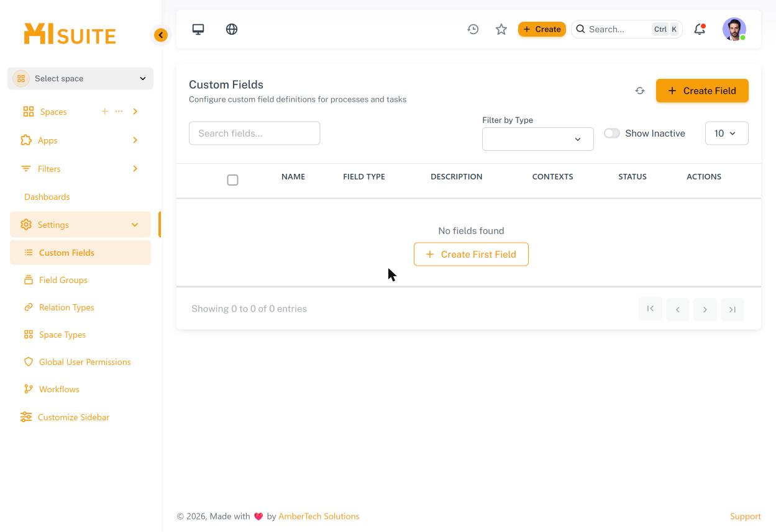The width and height of the screenshot is (776, 532).
Task: Go to the next page of results
Action: 705,309
